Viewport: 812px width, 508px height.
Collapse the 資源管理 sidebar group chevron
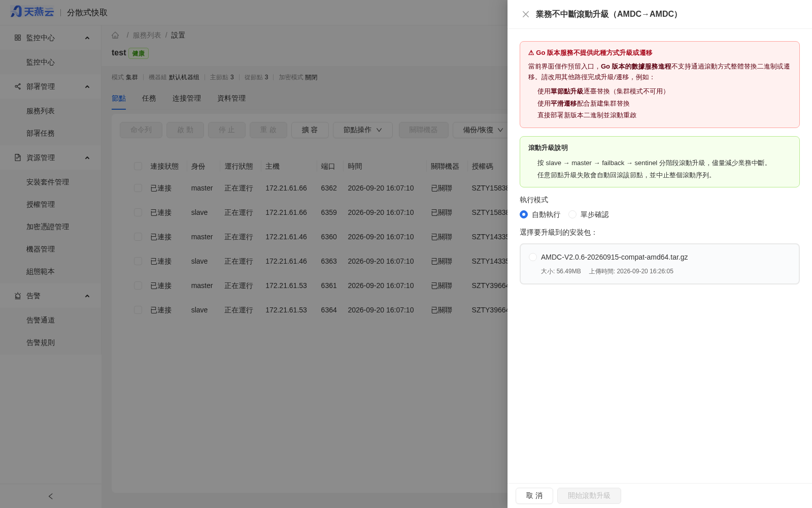[x=87, y=157]
